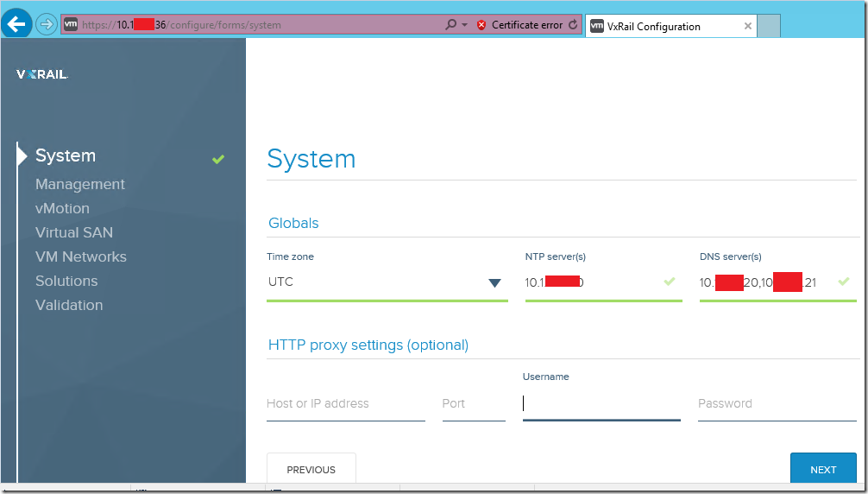868x494 pixels.
Task: Open a new browser tab
Action: tap(769, 26)
